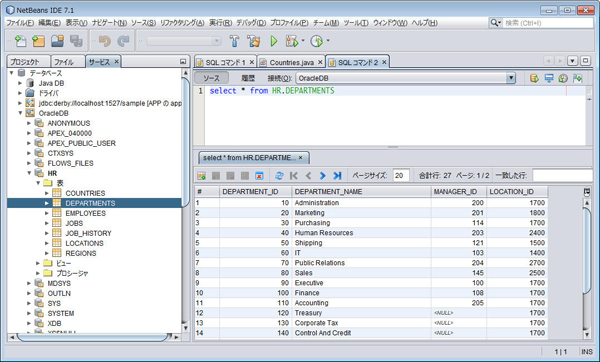The image size is (600, 362).
Task: Click the red Truncate Table icon
Action: [259, 176]
